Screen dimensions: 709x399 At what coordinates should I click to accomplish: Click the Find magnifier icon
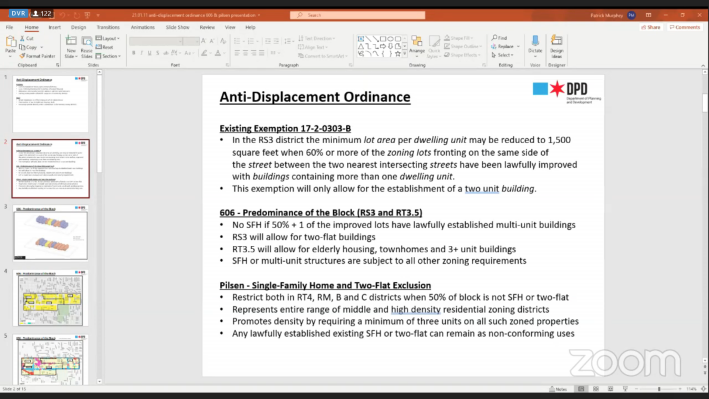point(494,38)
